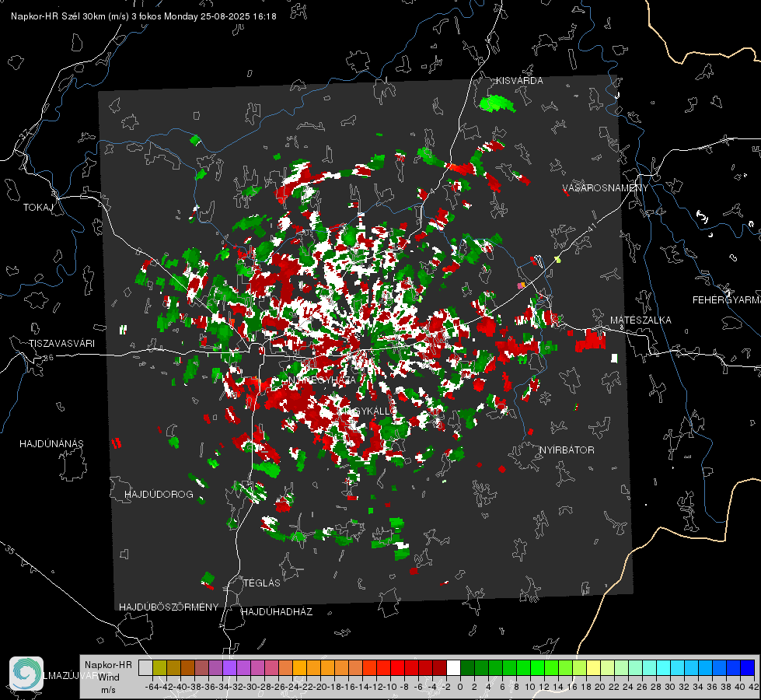Click the road number 35 marker
The image size is (761, 700).
tap(9, 550)
